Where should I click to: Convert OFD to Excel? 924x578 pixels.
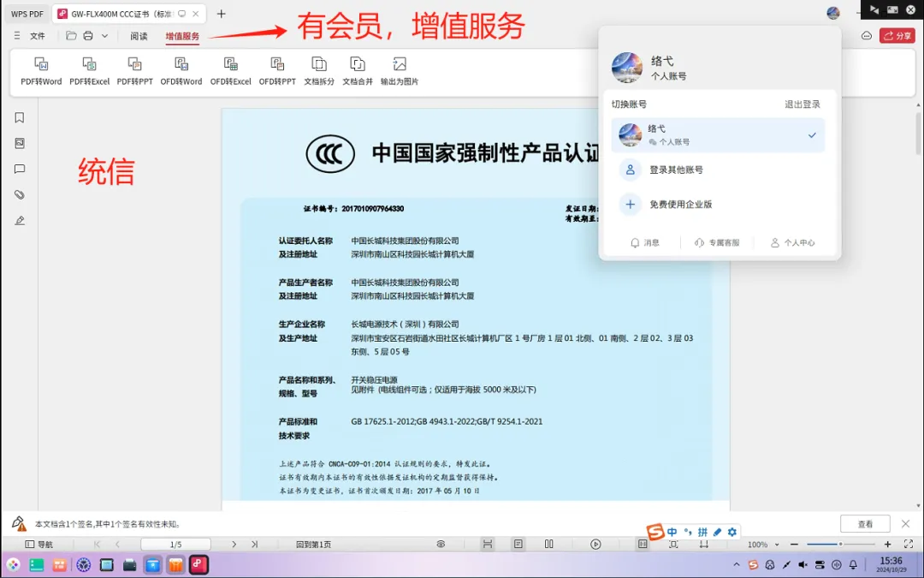coord(230,71)
